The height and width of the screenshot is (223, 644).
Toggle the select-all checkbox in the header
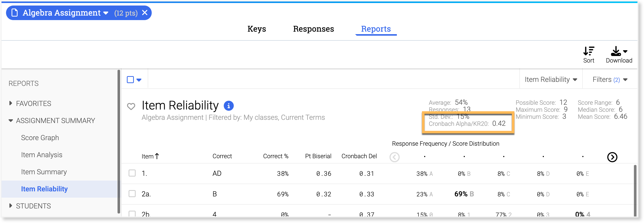coord(130,80)
